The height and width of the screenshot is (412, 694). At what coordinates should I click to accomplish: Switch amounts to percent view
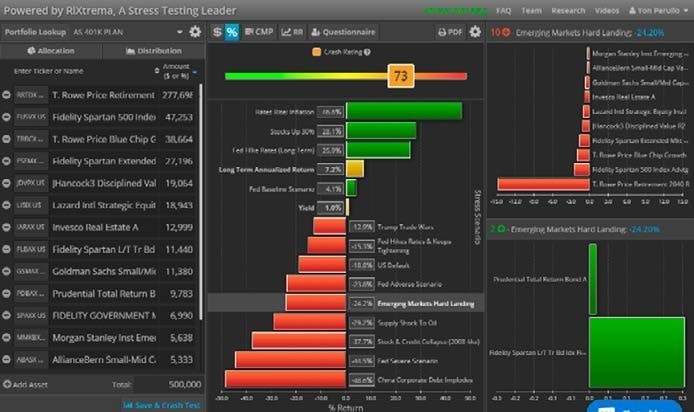pyautogui.click(x=232, y=32)
